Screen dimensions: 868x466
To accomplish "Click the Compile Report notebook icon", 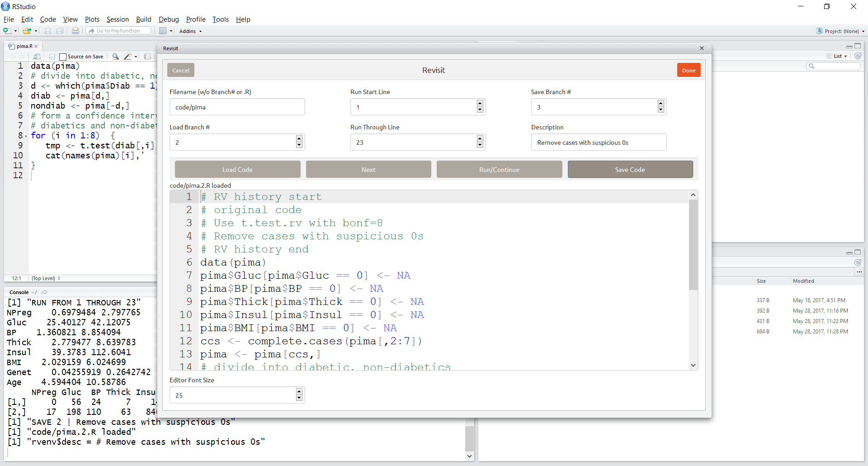I will click(x=147, y=57).
